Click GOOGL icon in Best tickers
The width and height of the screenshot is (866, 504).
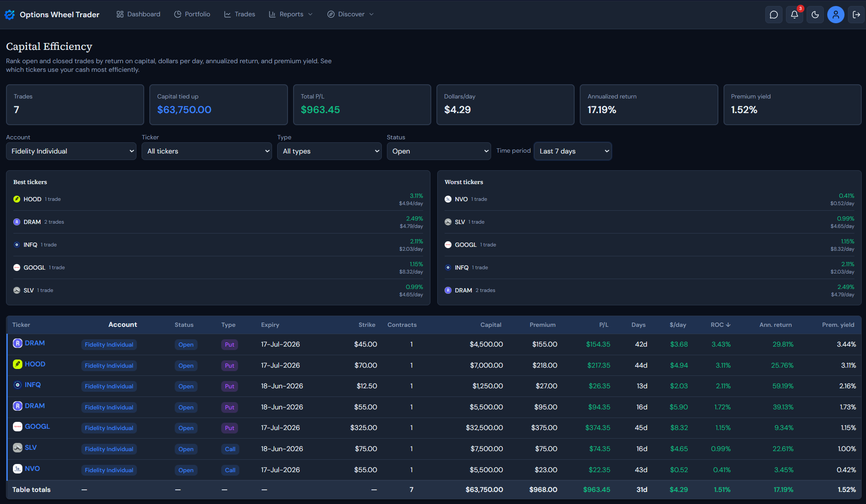point(17,267)
